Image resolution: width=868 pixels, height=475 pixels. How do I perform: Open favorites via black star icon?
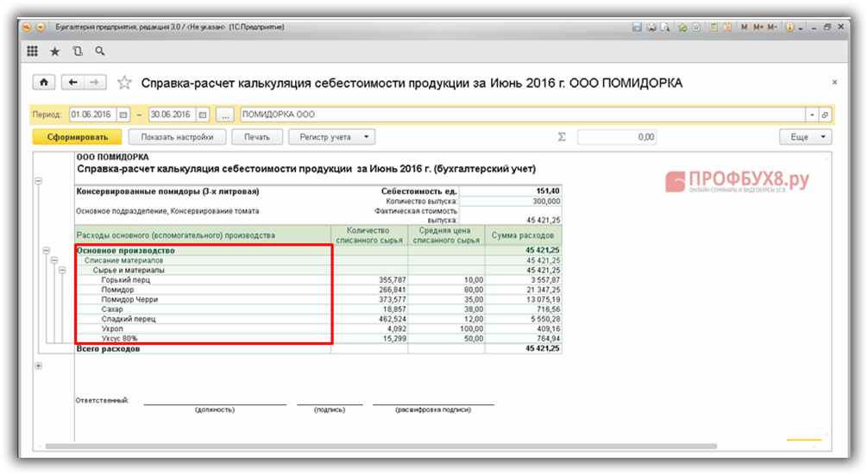[x=55, y=52]
